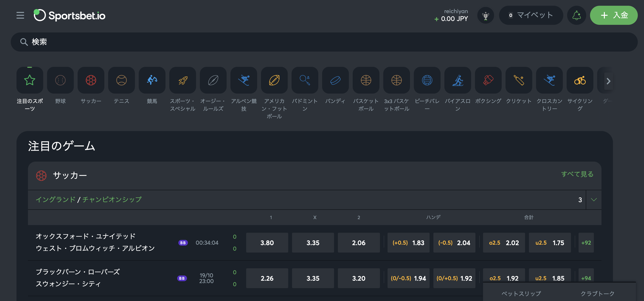Select over o2.5 at 2.02 odds

pos(504,243)
